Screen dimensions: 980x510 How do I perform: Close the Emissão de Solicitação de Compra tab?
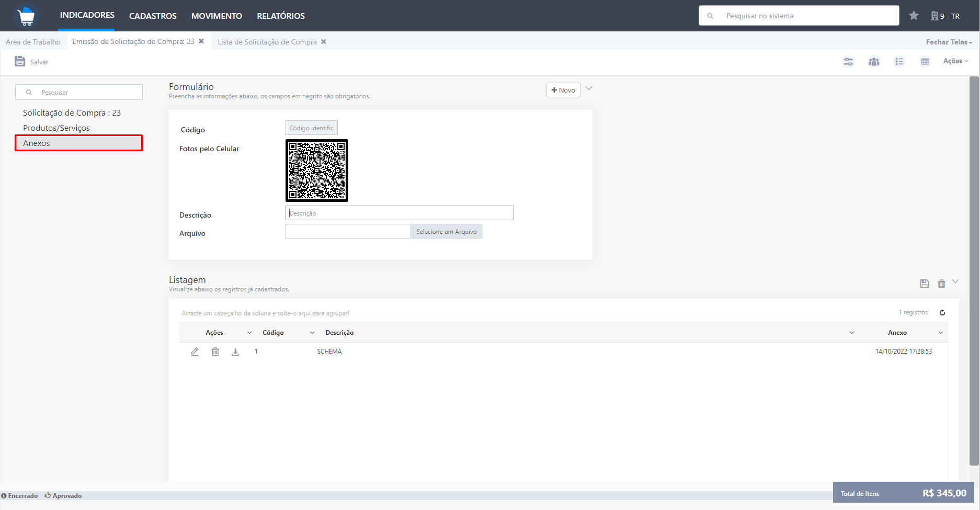[x=201, y=41]
